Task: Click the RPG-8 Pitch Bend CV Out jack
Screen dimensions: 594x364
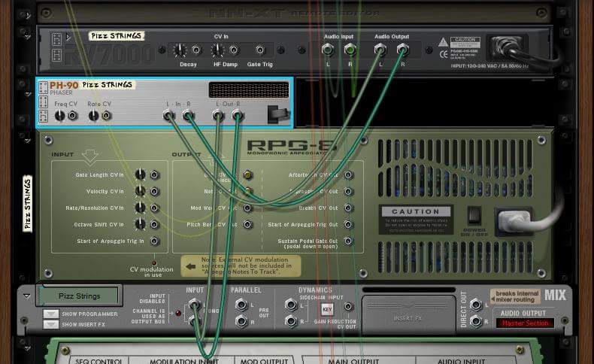Action: tap(247, 225)
